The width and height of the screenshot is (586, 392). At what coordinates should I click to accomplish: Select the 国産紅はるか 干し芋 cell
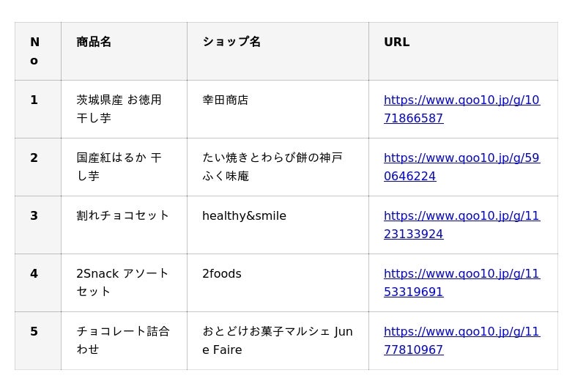(119, 166)
